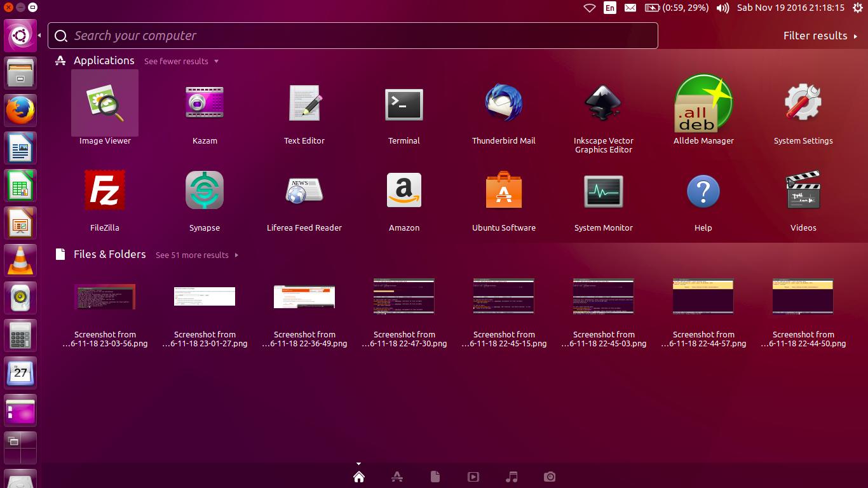Open the sound volume indicator
Viewport: 868px width, 488px height.
pyautogui.click(x=722, y=8)
